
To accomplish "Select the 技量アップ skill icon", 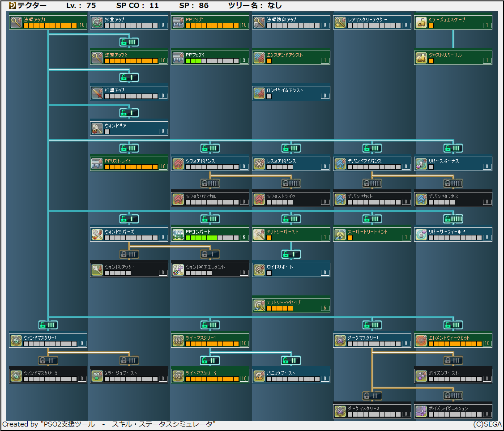I will click(x=97, y=22).
